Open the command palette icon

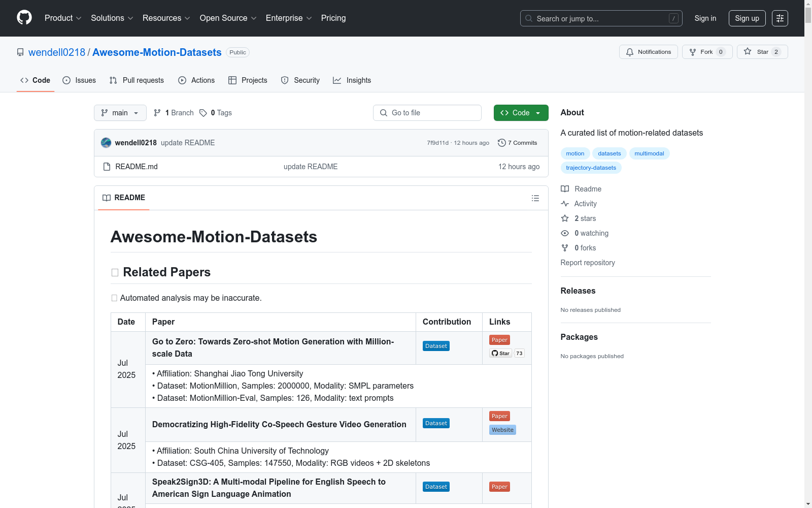tap(780, 18)
